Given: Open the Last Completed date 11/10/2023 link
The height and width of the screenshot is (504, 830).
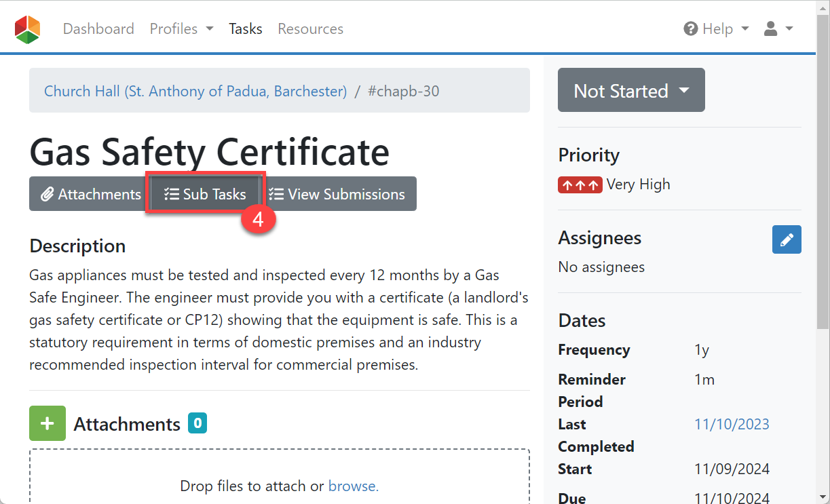Looking at the screenshot, I should point(732,424).
